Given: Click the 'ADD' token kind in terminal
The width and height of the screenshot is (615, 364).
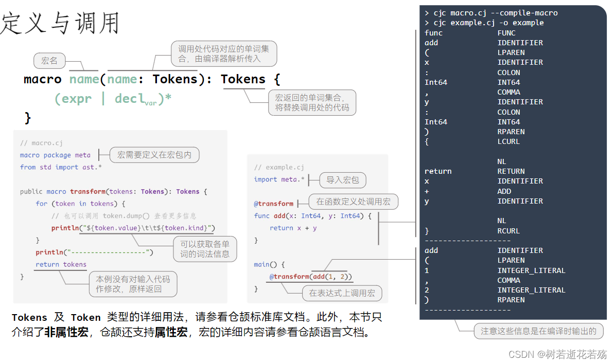Looking at the screenshot, I should click(504, 191).
